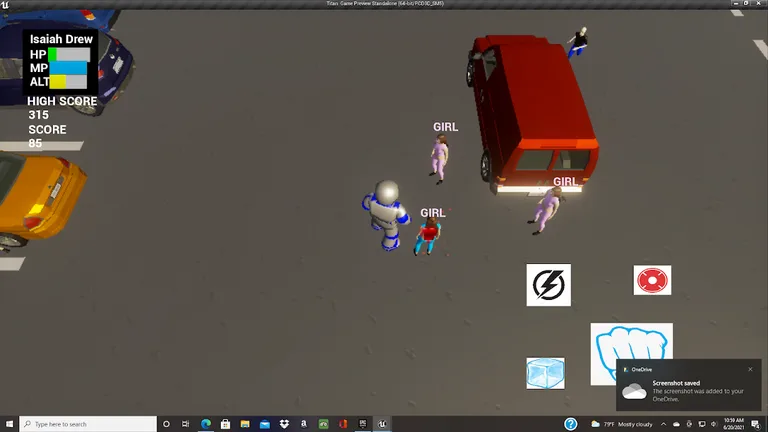Click the Windows Start button
768x432 pixels.
(9, 424)
